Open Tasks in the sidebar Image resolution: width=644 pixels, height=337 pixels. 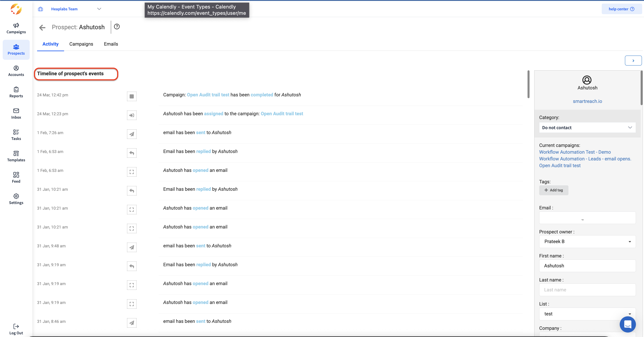tap(16, 135)
